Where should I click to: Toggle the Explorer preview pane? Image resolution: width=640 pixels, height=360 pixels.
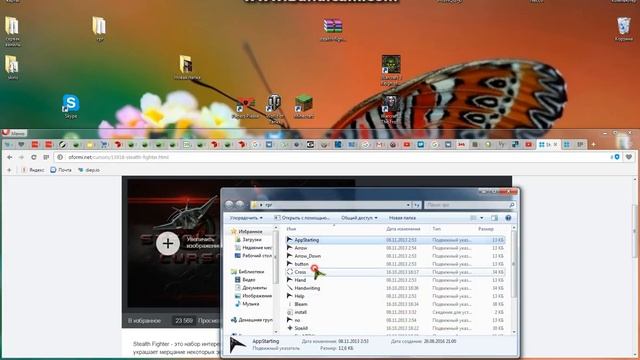(494, 218)
